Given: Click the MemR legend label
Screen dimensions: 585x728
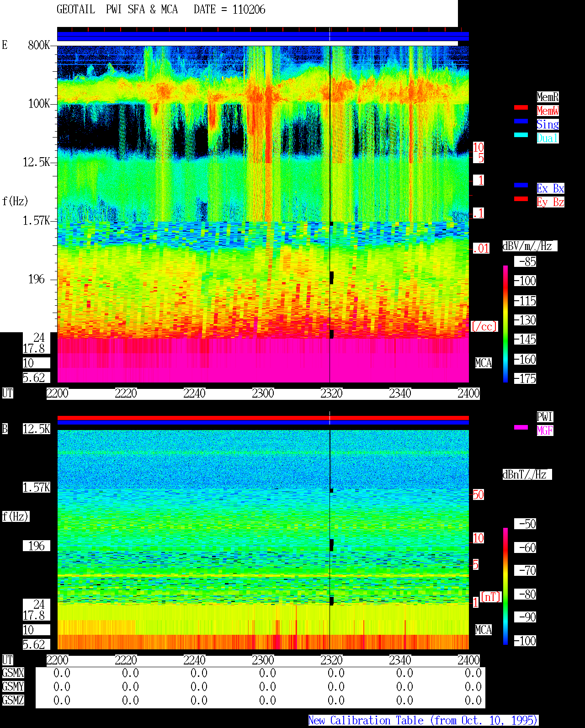Looking at the screenshot, I should coord(548,97).
